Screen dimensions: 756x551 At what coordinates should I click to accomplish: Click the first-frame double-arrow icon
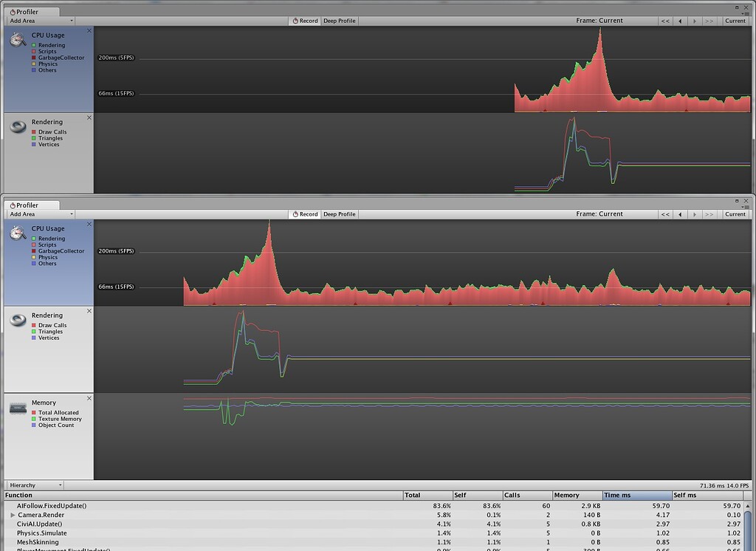pyautogui.click(x=665, y=20)
